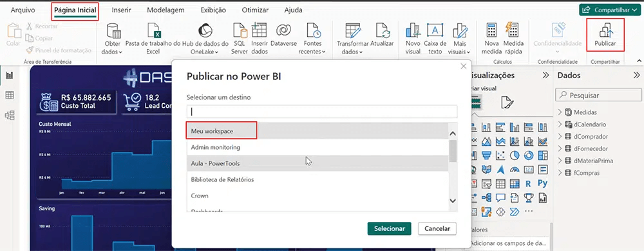This screenshot has height=251, width=644.
Task: Switch to report view in left sidebar
Action: [10, 75]
